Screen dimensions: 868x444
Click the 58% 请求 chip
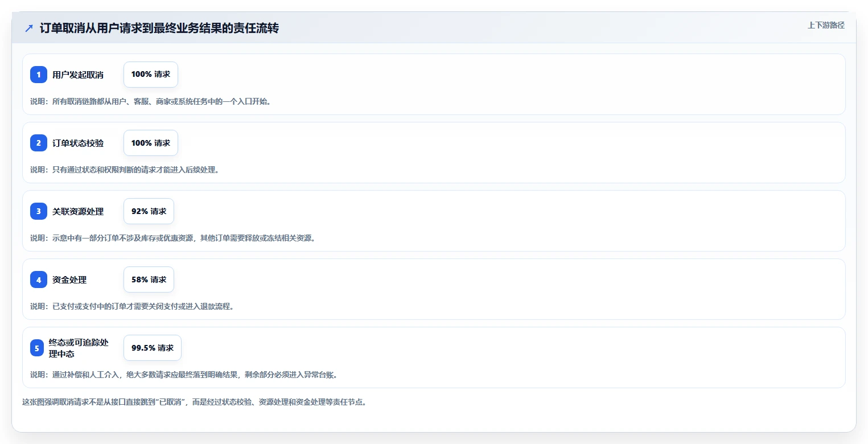point(149,279)
